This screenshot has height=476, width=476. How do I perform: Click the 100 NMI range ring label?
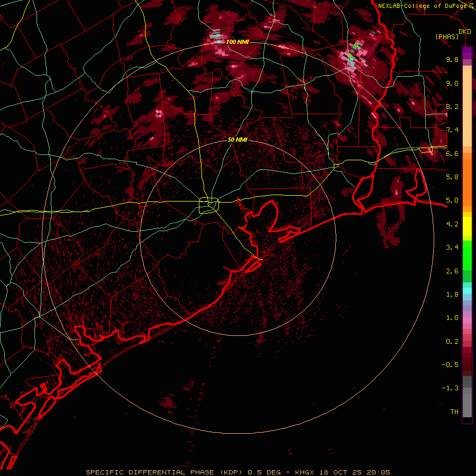pos(237,42)
